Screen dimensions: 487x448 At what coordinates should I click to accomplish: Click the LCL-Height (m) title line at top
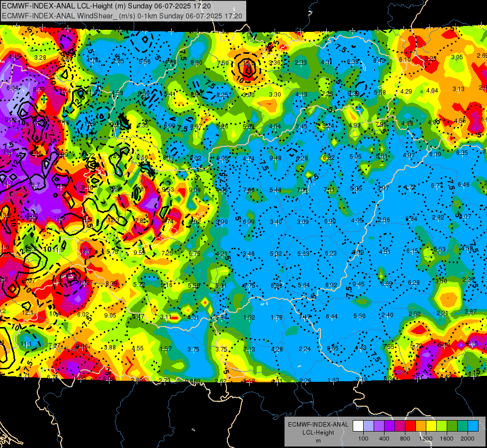point(106,6)
